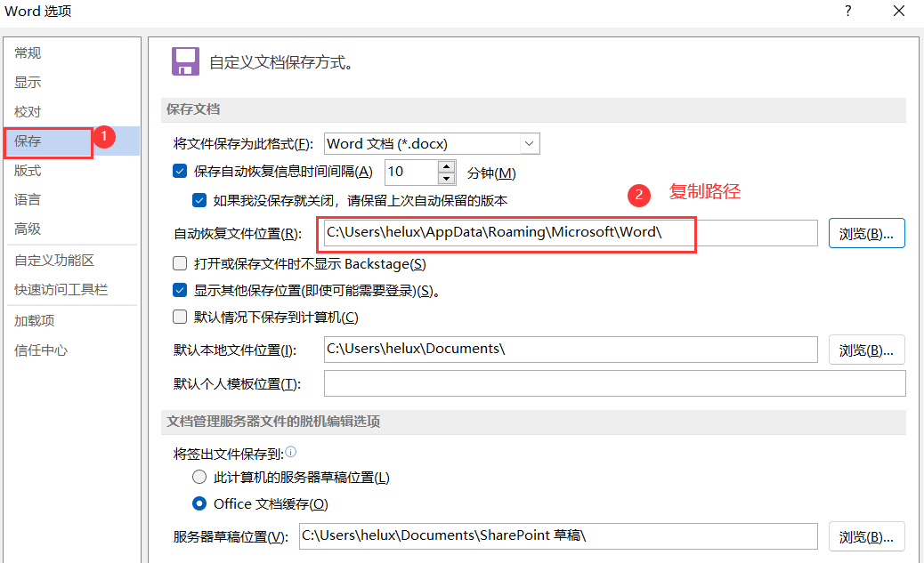The image size is (924, 563).
Task: Enable 默认情况下保存到计算机 checkbox
Action: click(x=180, y=317)
